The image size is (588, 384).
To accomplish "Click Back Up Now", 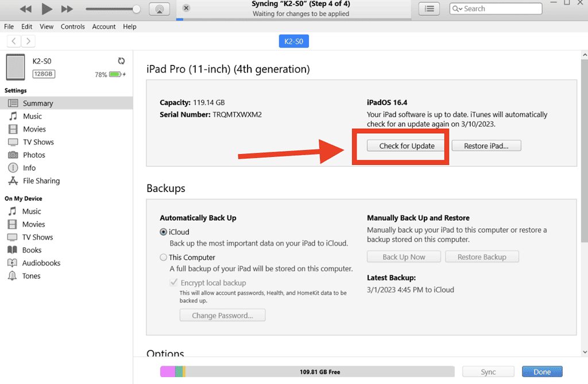I will pos(403,256).
